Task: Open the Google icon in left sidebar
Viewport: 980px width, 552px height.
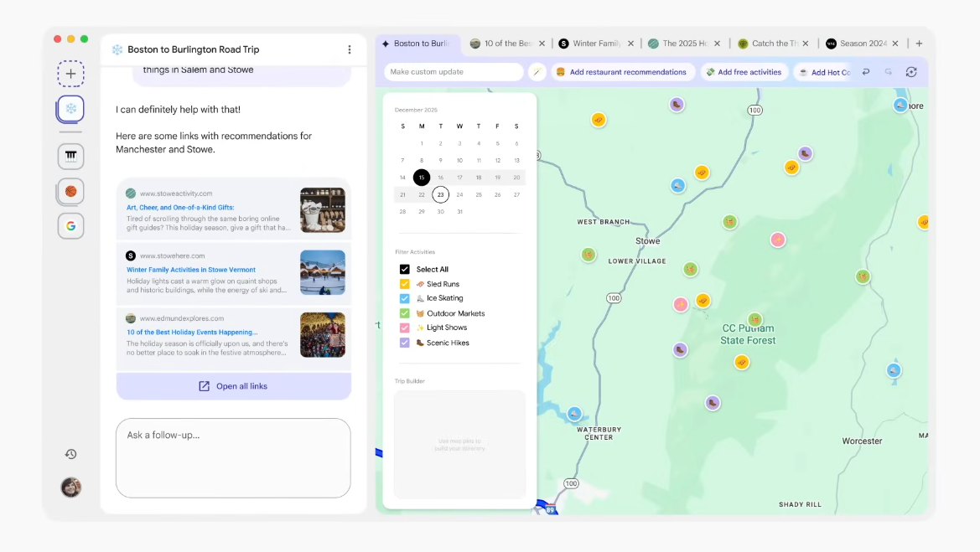Action: (70, 225)
